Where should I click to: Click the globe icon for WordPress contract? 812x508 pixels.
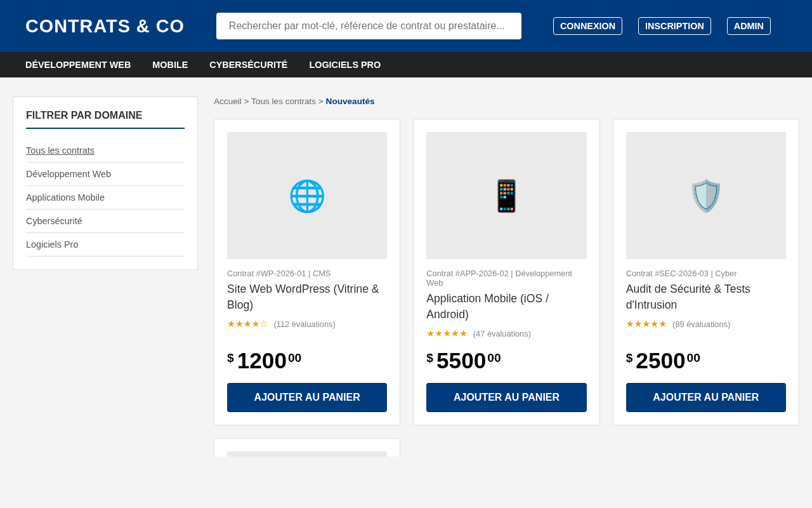[x=307, y=196]
